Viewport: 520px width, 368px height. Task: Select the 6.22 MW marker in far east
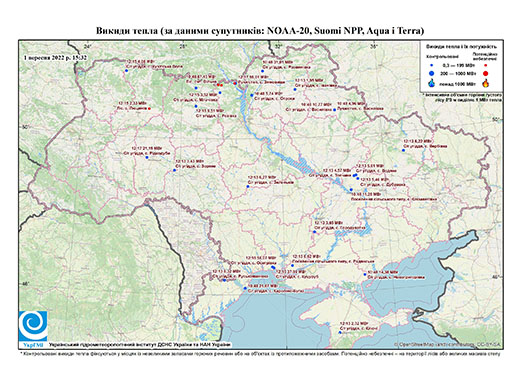point(403,150)
